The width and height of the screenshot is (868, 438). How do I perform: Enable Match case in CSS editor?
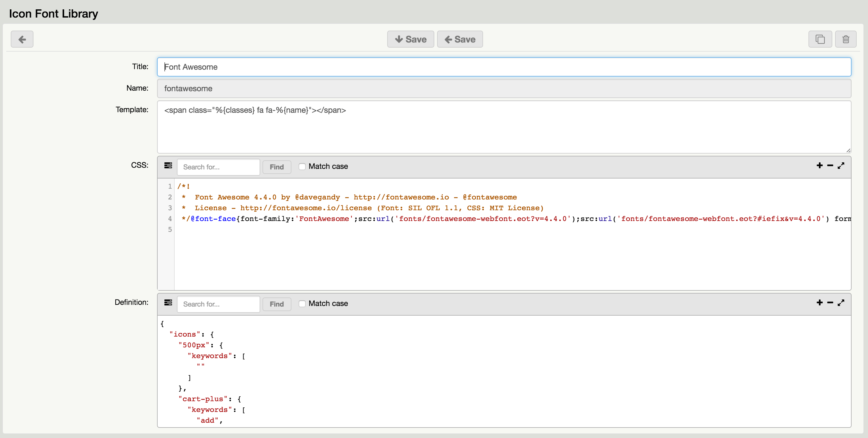click(x=302, y=167)
